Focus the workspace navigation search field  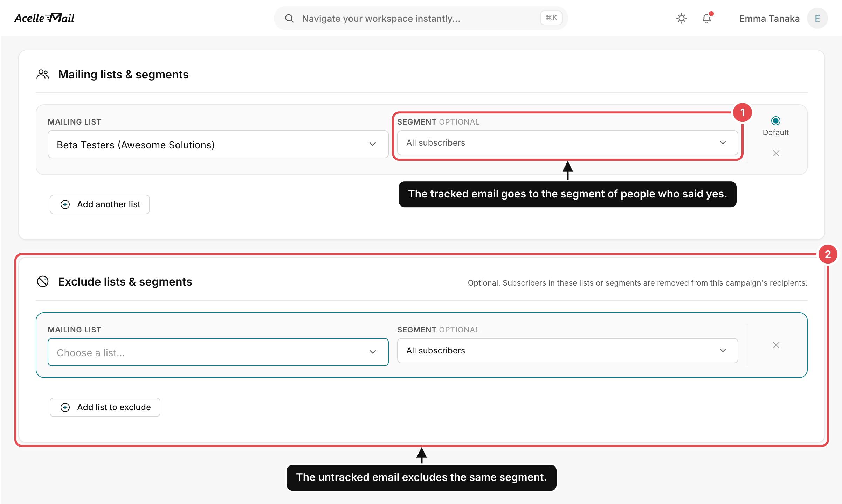(x=420, y=18)
